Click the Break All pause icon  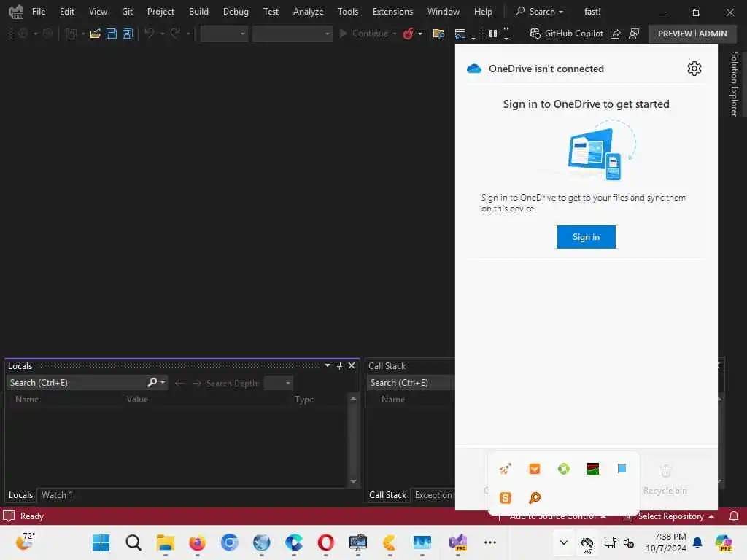493,34
